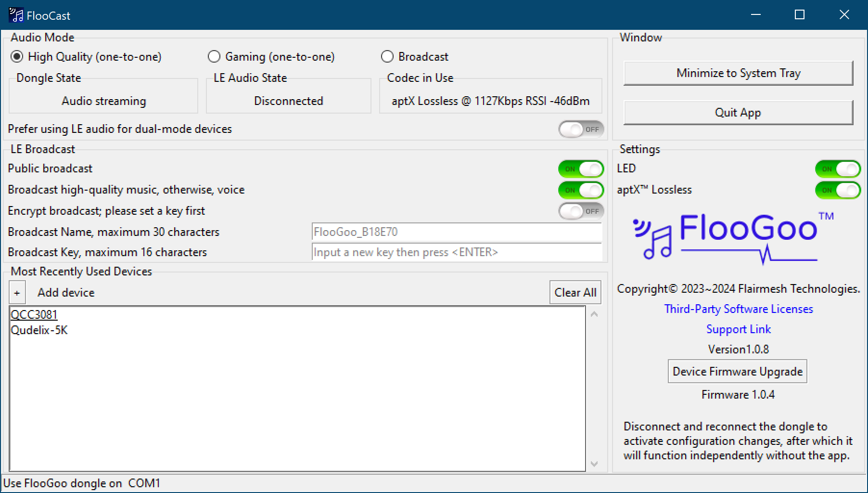Click the Broadcast Key input field
The image size is (868, 493).
pyautogui.click(x=456, y=252)
